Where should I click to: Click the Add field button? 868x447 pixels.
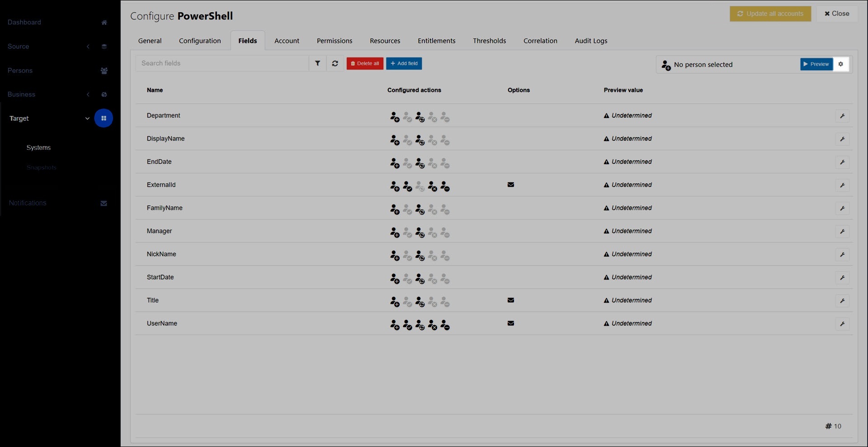pyautogui.click(x=404, y=63)
